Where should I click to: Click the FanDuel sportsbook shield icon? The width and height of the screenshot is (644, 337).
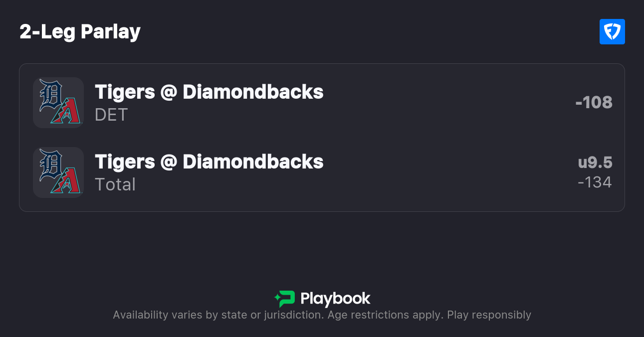612,32
